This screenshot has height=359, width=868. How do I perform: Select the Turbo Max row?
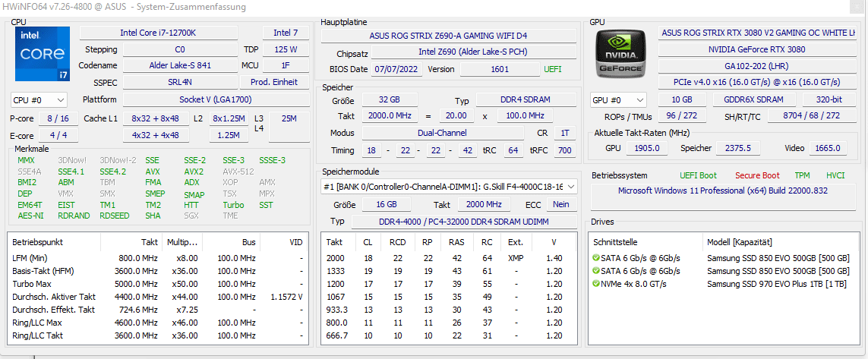point(158,285)
